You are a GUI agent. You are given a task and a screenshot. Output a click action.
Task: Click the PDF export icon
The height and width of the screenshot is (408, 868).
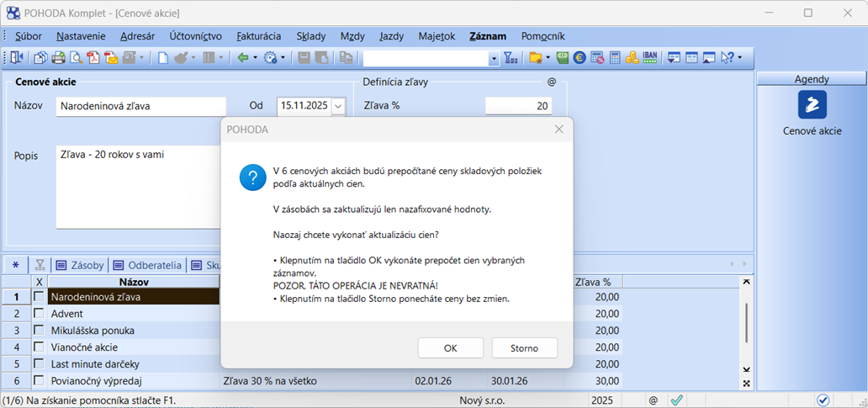[x=93, y=58]
